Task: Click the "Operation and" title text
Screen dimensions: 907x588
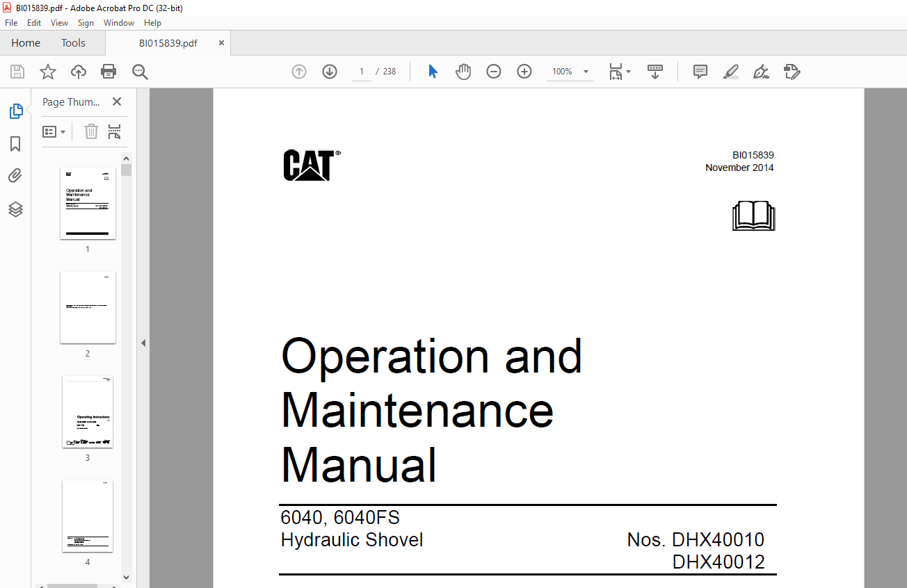Action: point(431,356)
